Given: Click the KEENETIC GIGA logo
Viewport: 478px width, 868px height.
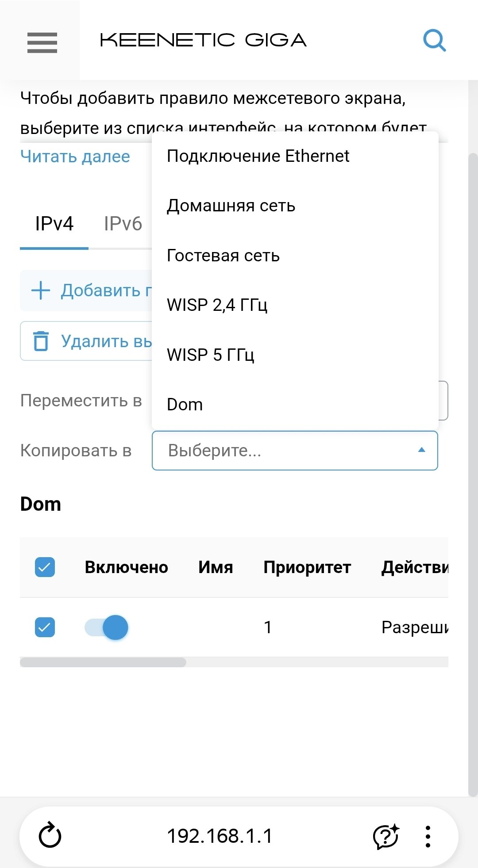Looking at the screenshot, I should pyautogui.click(x=203, y=41).
